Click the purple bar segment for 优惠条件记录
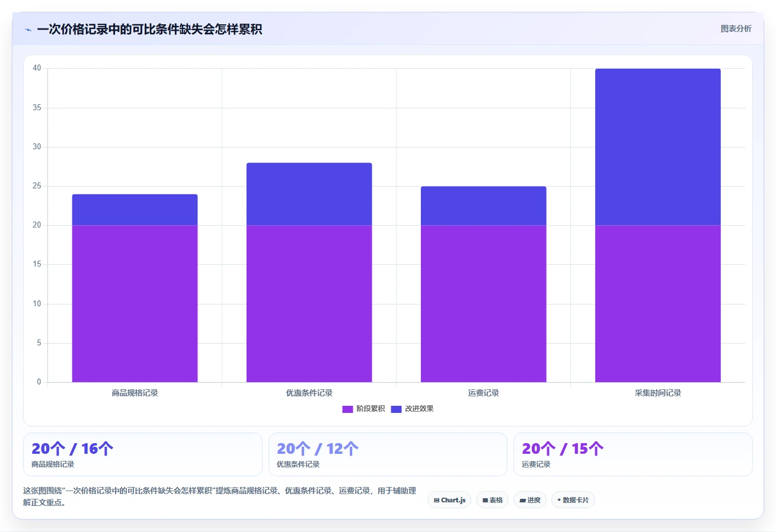The height and width of the screenshot is (532, 776). 309,303
